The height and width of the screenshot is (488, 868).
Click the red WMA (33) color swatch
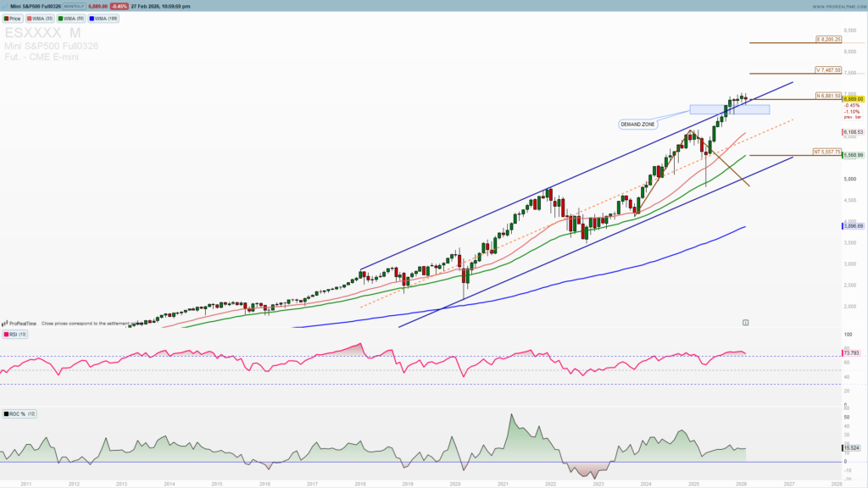(x=31, y=18)
